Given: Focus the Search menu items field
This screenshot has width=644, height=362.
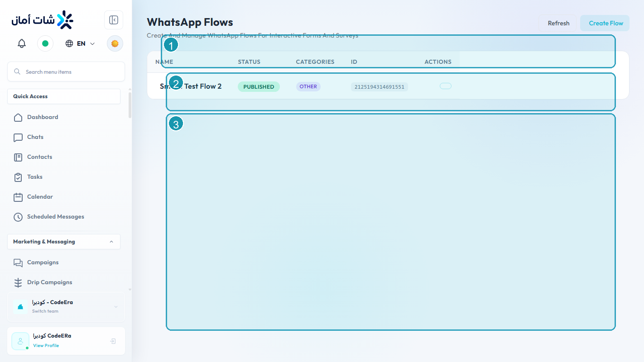Looking at the screenshot, I should tap(66, 71).
